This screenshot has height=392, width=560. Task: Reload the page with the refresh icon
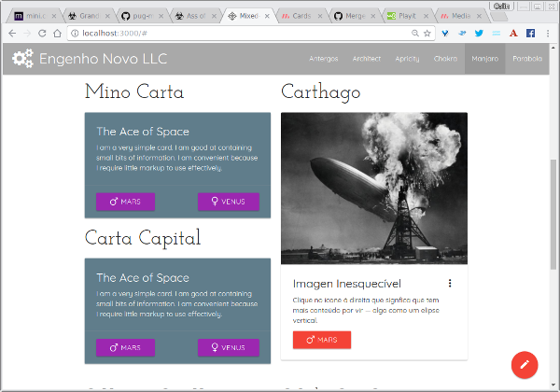tap(42, 34)
